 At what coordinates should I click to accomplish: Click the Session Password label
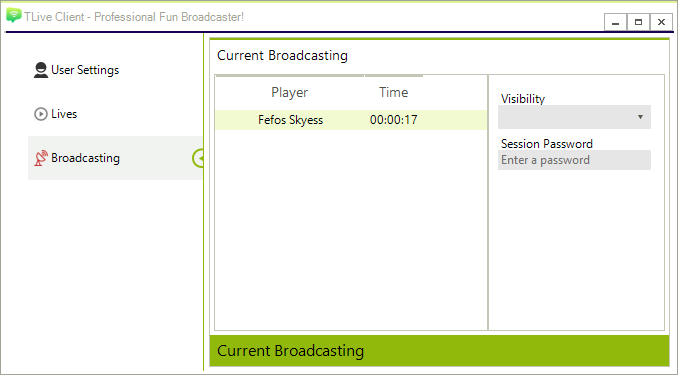coord(547,144)
